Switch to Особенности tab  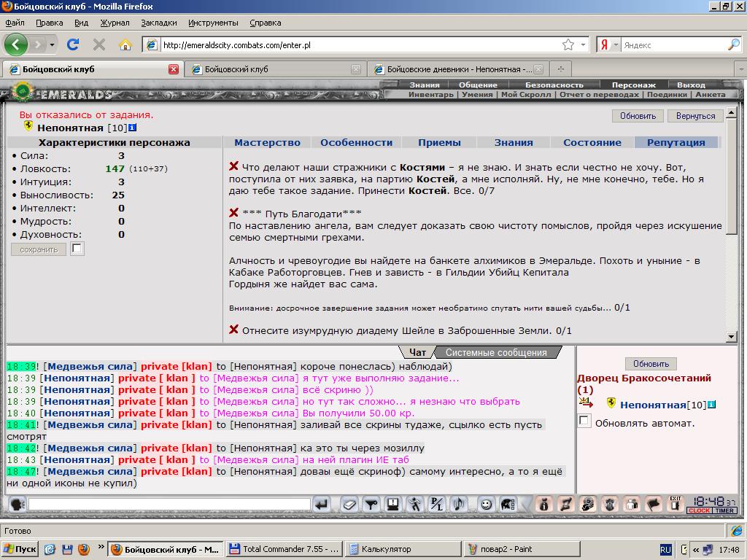[356, 142]
